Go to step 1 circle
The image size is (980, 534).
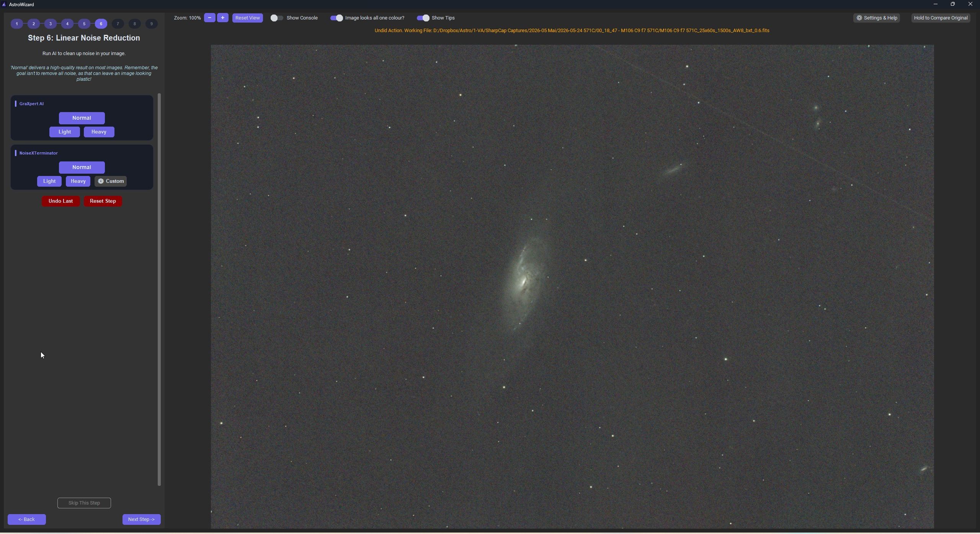[17, 24]
